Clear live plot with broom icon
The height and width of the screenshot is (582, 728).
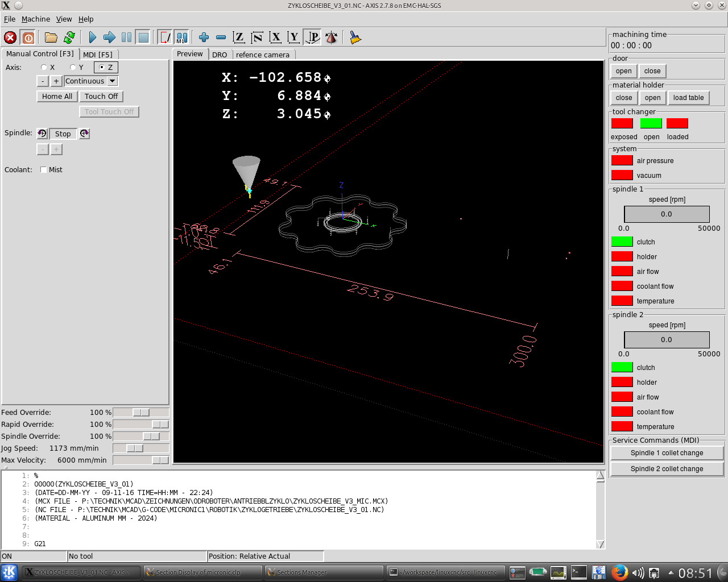355,38
